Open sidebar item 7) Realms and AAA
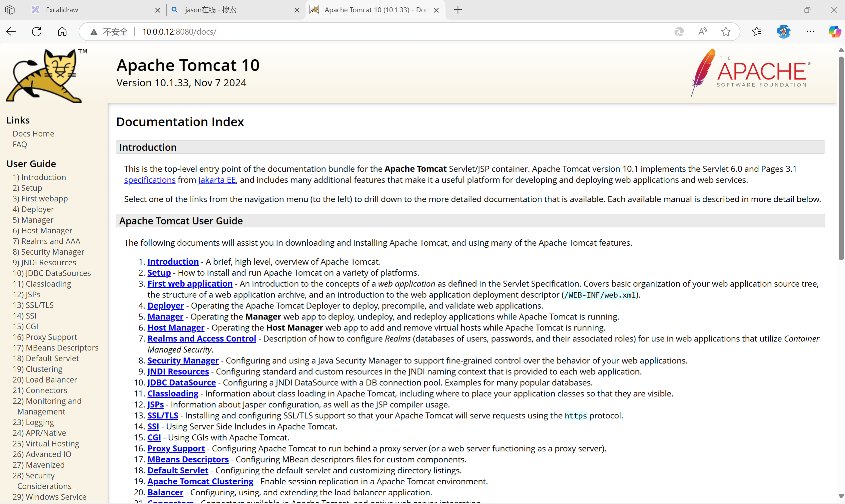The height and width of the screenshot is (504, 845). (46, 241)
